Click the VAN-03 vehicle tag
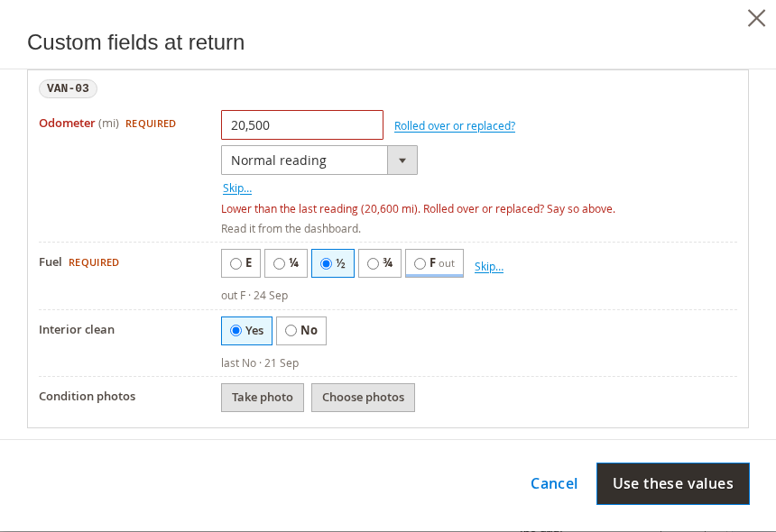Screen dimensions: 776x532 click(68, 88)
